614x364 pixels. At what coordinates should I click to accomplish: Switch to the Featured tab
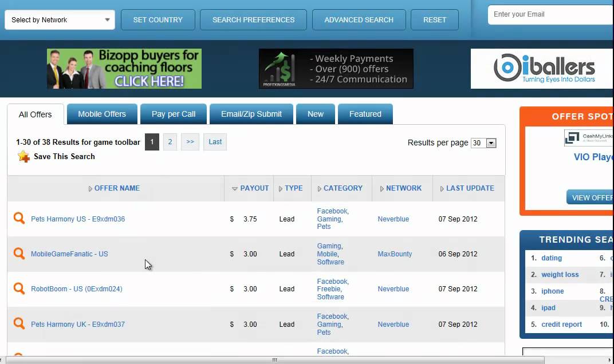365,114
